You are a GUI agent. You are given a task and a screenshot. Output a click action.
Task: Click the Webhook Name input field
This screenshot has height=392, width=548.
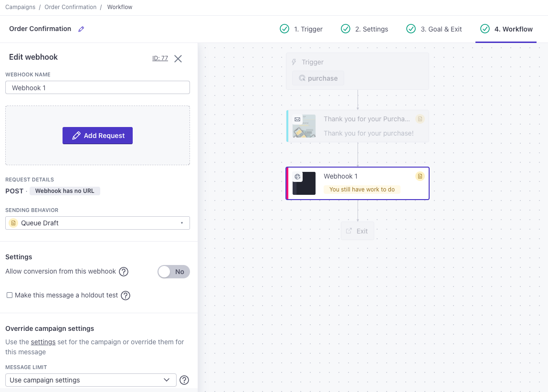click(97, 88)
